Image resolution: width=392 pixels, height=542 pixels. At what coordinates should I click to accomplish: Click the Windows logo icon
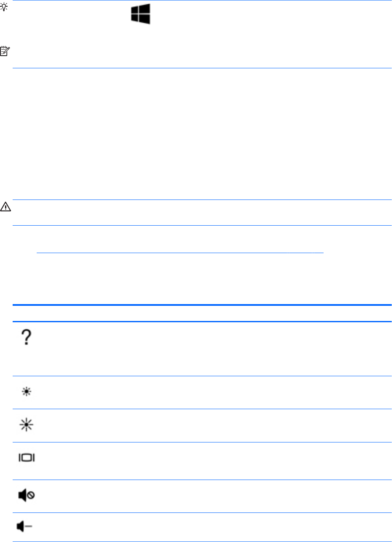(x=141, y=14)
